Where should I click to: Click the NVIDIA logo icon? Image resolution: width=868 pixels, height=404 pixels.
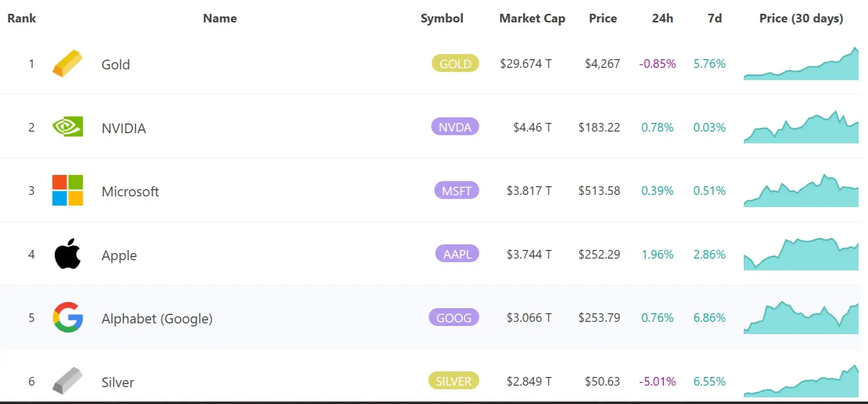[x=67, y=127]
